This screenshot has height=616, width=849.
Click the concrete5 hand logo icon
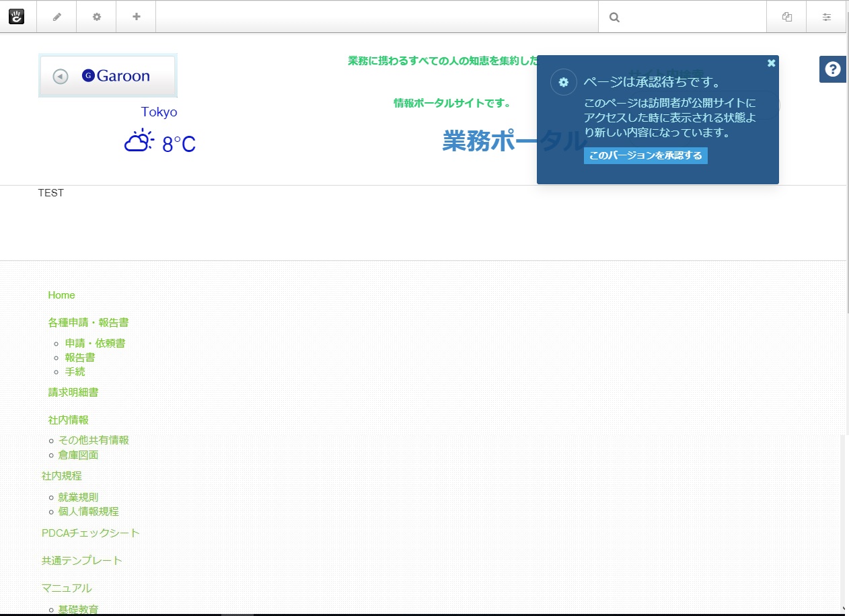pyautogui.click(x=16, y=16)
